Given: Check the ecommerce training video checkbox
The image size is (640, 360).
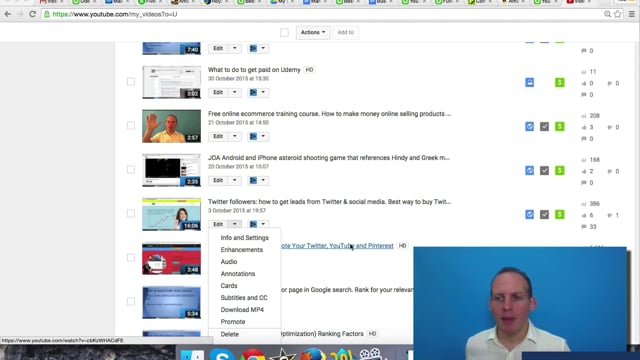Looking at the screenshot, I should (131, 126).
